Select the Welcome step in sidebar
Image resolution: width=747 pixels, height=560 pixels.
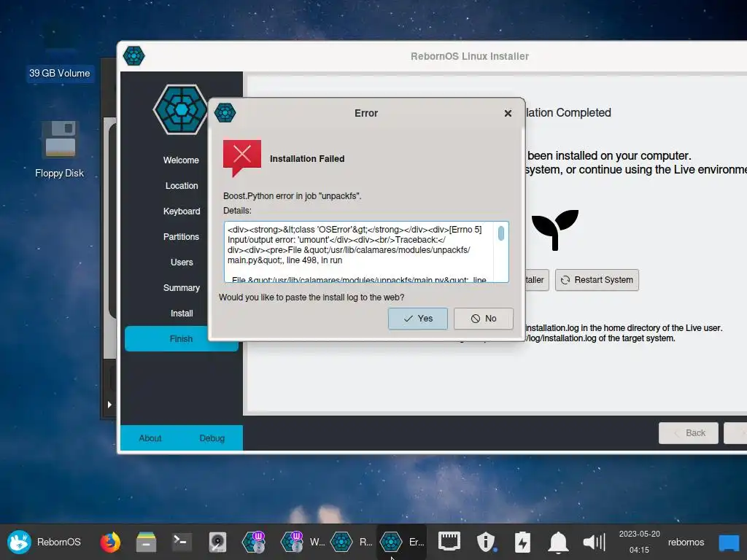pyautogui.click(x=181, y=160)
